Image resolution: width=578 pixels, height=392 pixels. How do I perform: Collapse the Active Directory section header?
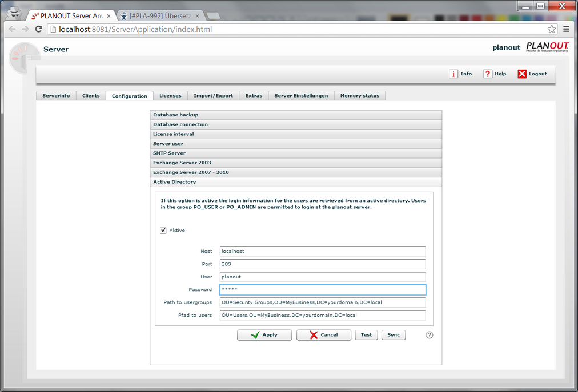pyautogui.click(x=296, y=182)
